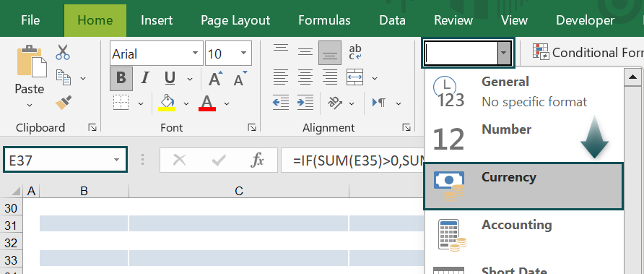This screenshot has width=644, height=274.
Task: Select Accounting format option
Action: (524, 234)
